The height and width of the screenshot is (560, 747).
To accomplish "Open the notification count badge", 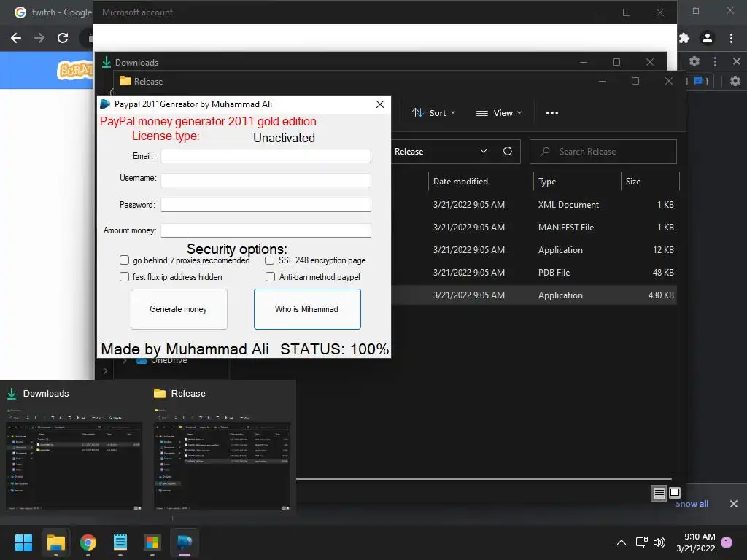I will (x=727, y=542).
